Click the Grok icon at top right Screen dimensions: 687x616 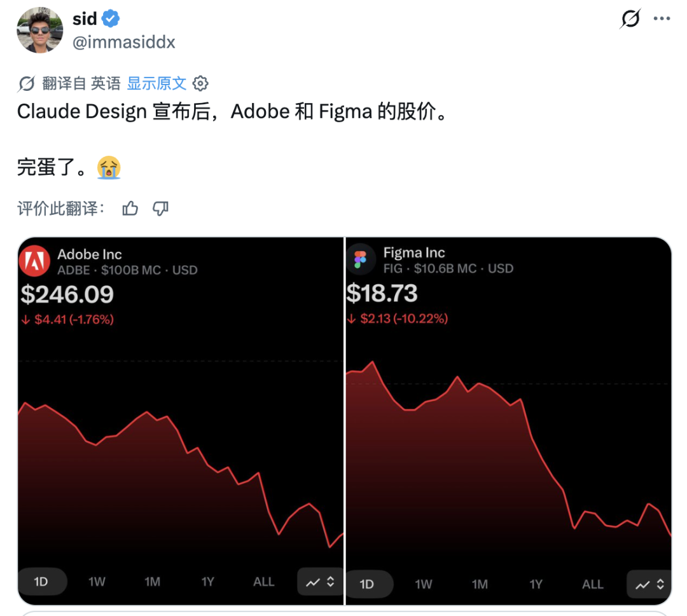[x=630, y=19]
